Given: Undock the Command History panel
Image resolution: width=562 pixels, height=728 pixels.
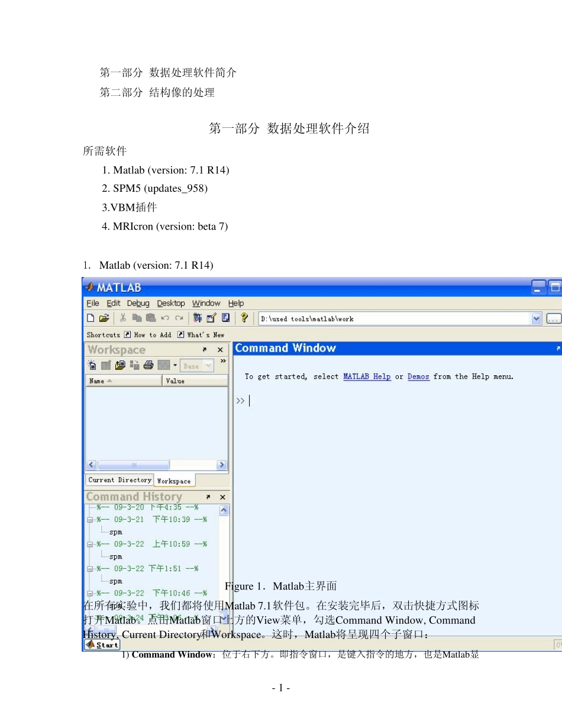Looking at the screenshot, I should pyautogui.click(x=208, y=497).
